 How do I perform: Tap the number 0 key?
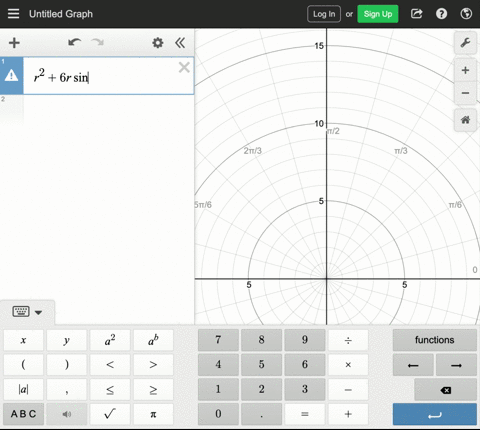click(218, 414)
